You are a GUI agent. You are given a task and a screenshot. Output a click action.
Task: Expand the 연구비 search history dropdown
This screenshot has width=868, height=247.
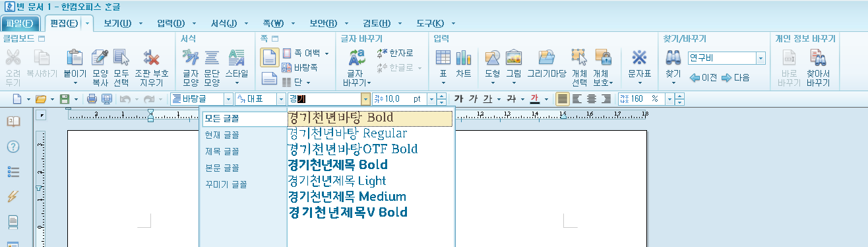pos(760,58)
